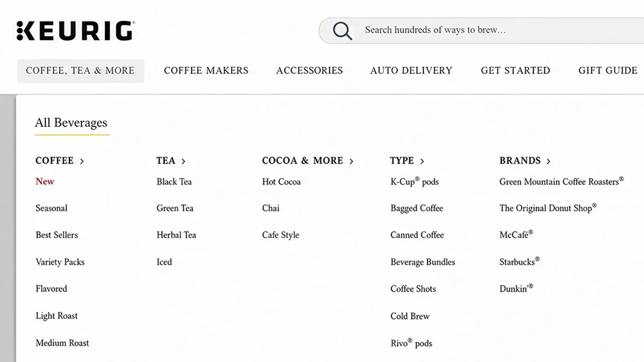Open the Starbucks brand link
The width and height of the screenshot is (644, 362).
tap(520, 261)
